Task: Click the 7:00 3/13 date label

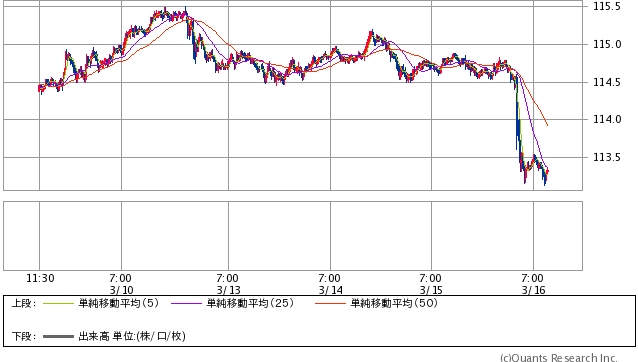Action: tap(228, 284)
